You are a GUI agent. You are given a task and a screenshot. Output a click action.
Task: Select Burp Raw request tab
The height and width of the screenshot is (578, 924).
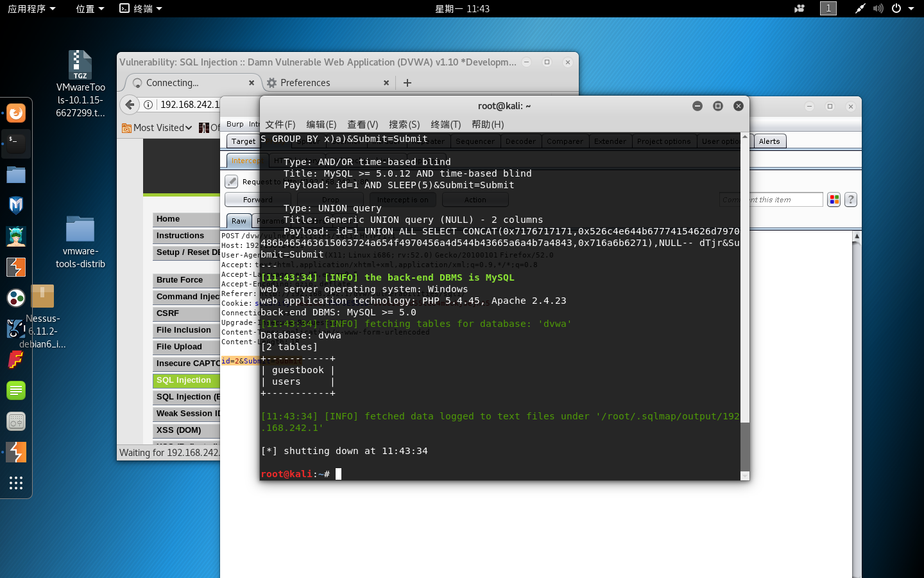coord(239,220)
